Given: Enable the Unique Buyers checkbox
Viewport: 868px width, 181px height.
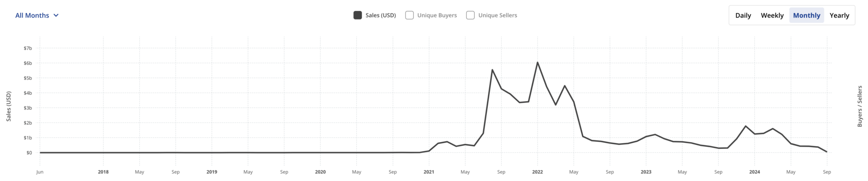Looking at the screenshot, I should click(x=410, y=15).
